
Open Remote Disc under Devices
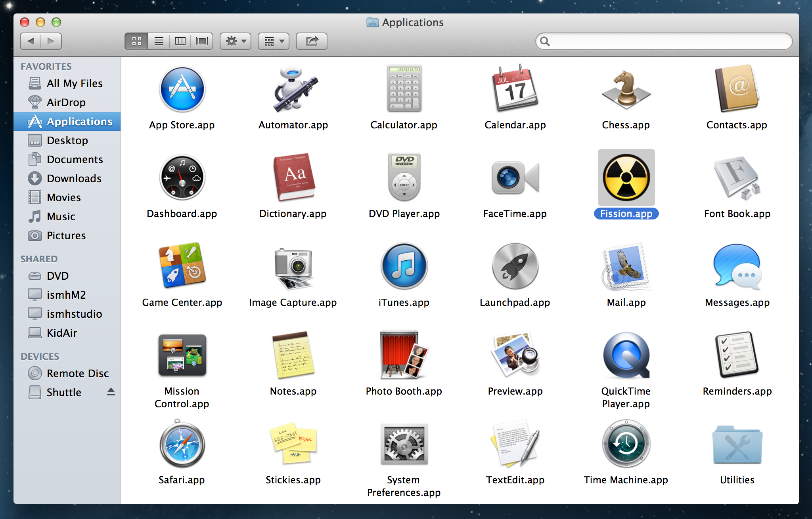click(x=67, y=373)
